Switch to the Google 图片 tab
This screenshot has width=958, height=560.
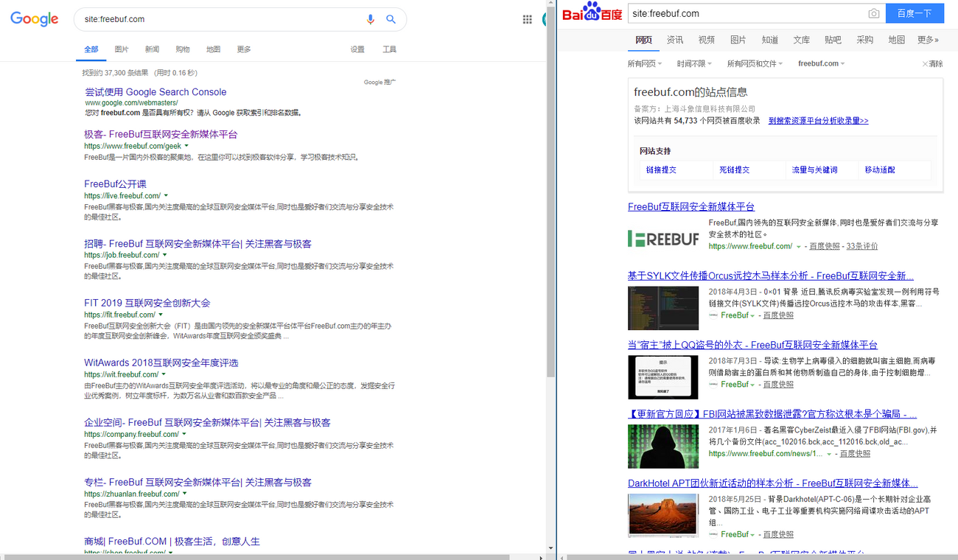coord(122,49)
